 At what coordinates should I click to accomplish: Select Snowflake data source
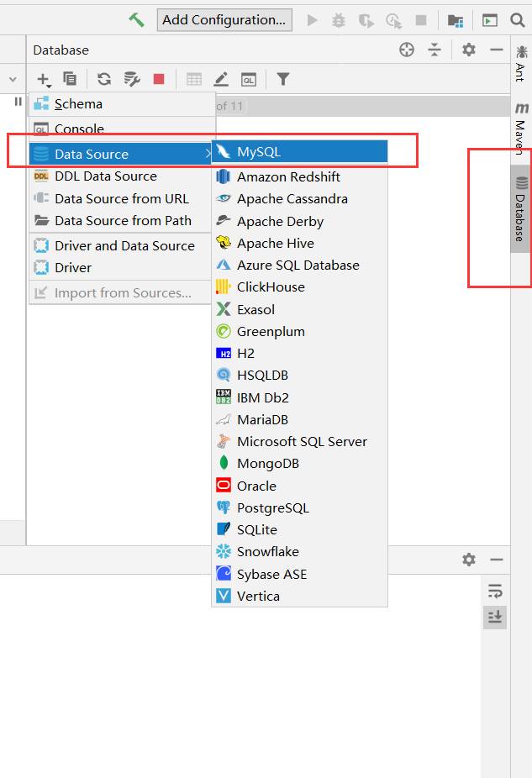tap(300, 552)
